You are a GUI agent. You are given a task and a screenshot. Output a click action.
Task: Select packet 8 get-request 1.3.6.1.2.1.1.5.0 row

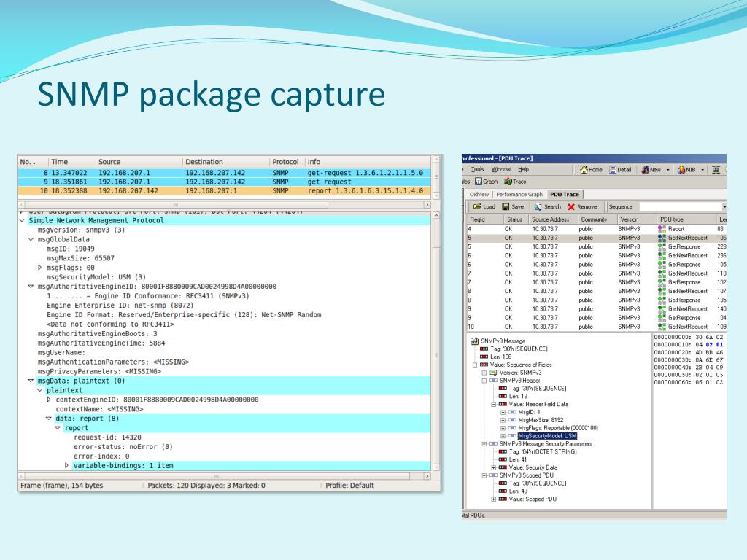coord(224,173)
